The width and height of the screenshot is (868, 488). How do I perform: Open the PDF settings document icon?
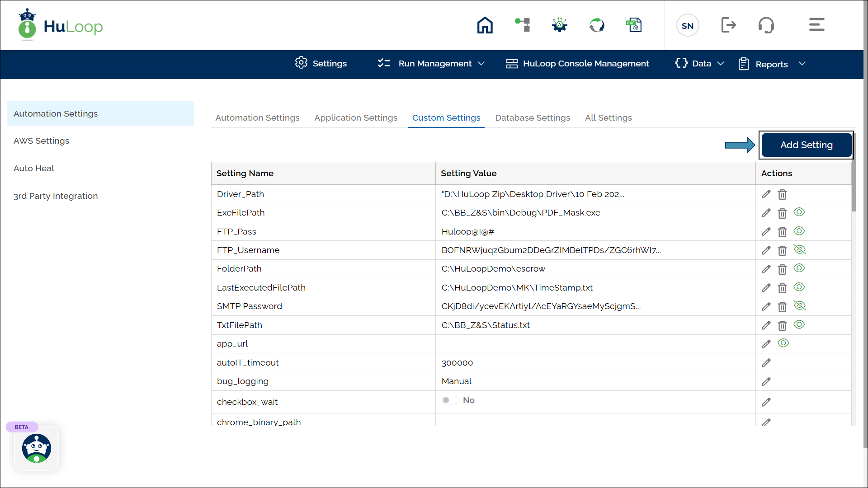click(x=634, y=25)
